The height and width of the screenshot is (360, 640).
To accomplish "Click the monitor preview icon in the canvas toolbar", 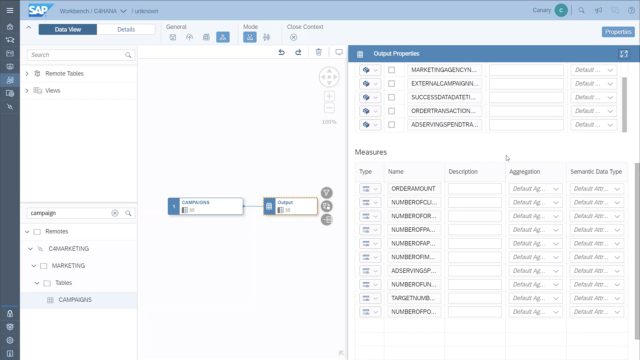I will pos(339,52).
